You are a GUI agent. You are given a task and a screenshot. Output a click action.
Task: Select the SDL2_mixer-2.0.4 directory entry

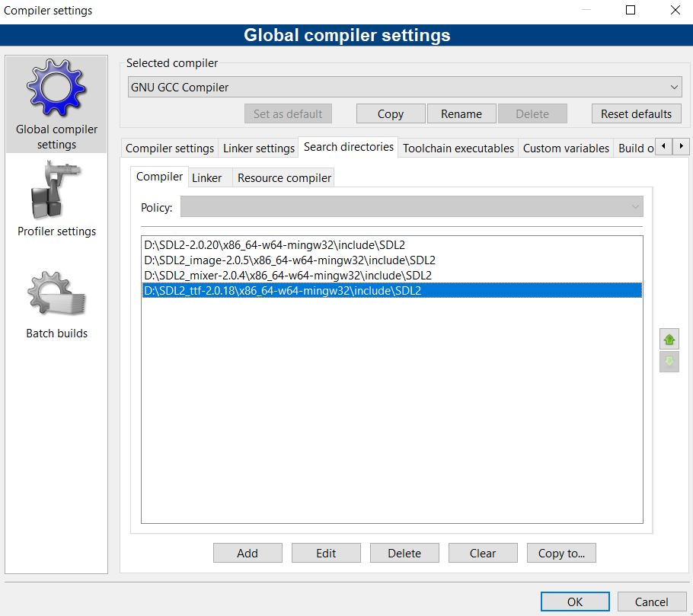coord(288,276)
